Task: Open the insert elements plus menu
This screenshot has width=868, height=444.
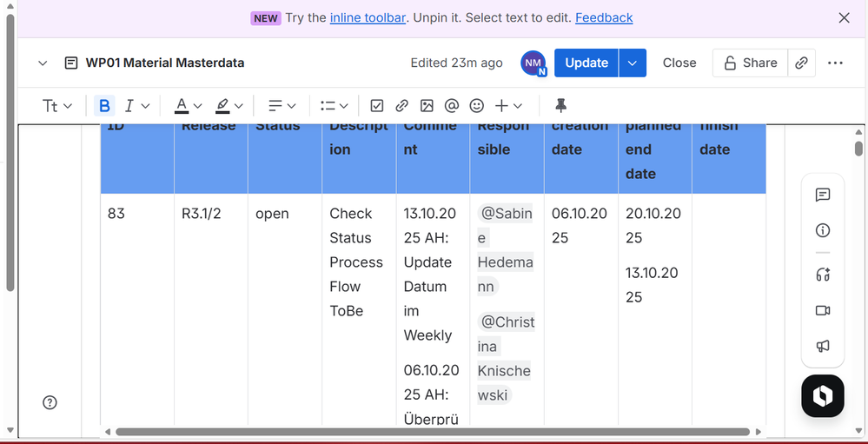Action: [509, 105]
